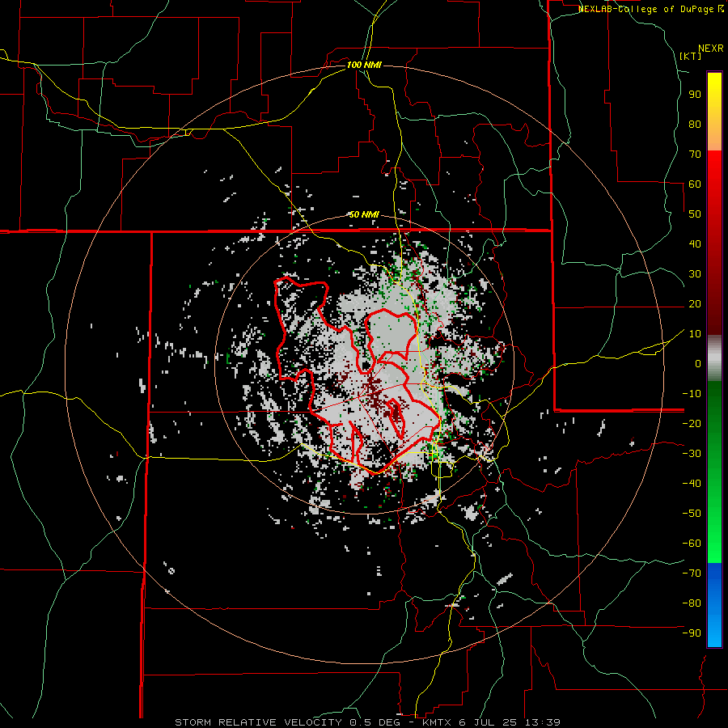Click the 60 value on velocity scale

tap(695, 184)
